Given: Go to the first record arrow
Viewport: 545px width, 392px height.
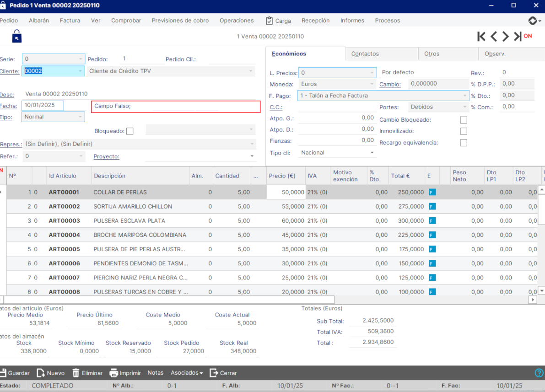Looking at the screenshot, I should 481,36.
